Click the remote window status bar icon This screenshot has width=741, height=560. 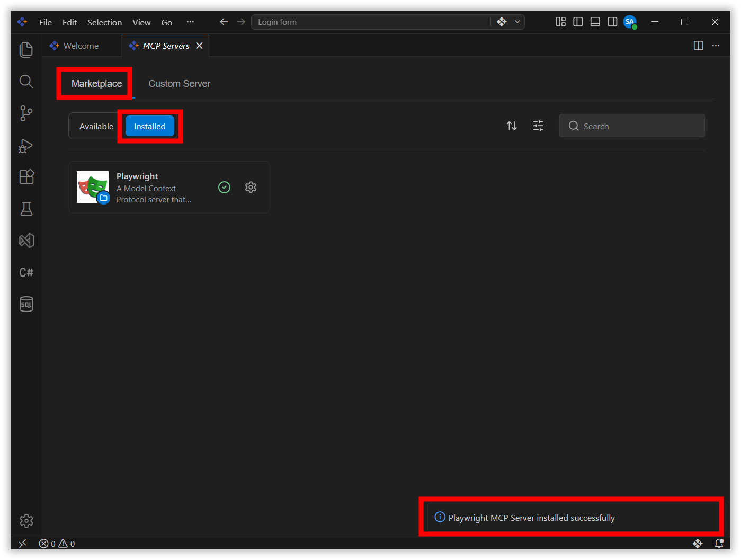coord(22,544)
